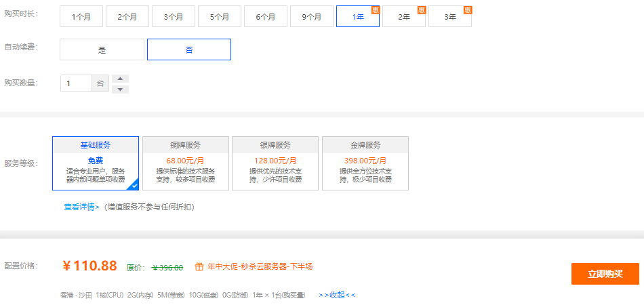Select the 9个月 purchase duration
Screen dimensions: 644x305
coord(312,17)
